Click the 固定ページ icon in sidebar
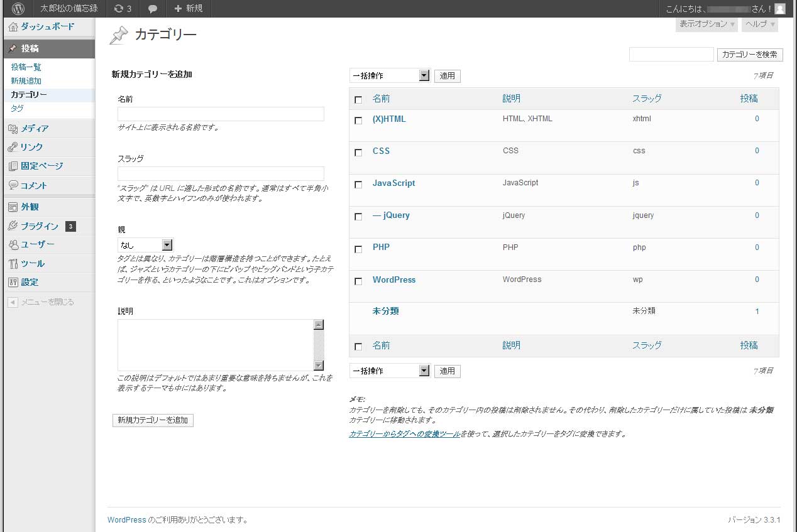This screenshot has height=532, width=797. [x=13, y=166]
